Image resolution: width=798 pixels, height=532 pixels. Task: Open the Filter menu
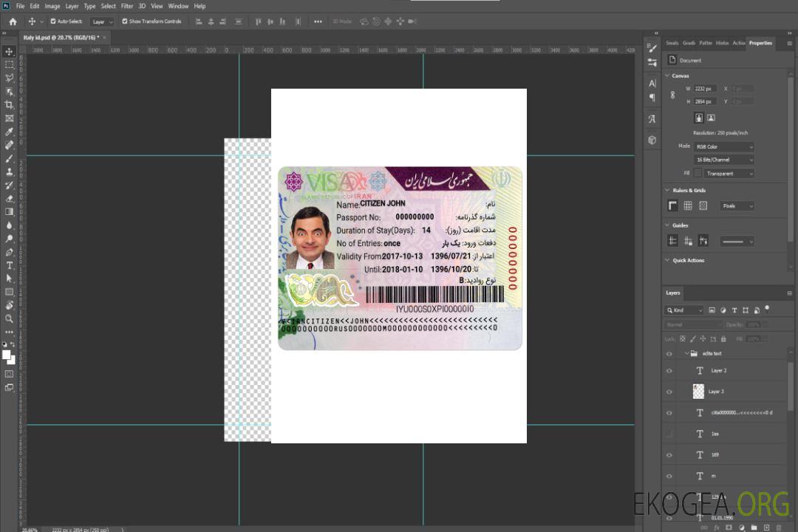pyautogui.click(x=127, y=6)
